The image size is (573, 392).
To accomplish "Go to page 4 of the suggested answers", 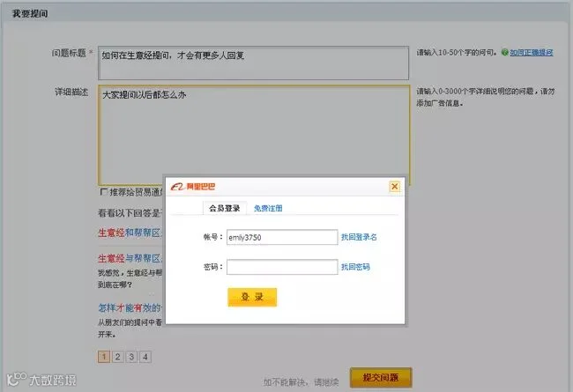I will coord(145,357).
